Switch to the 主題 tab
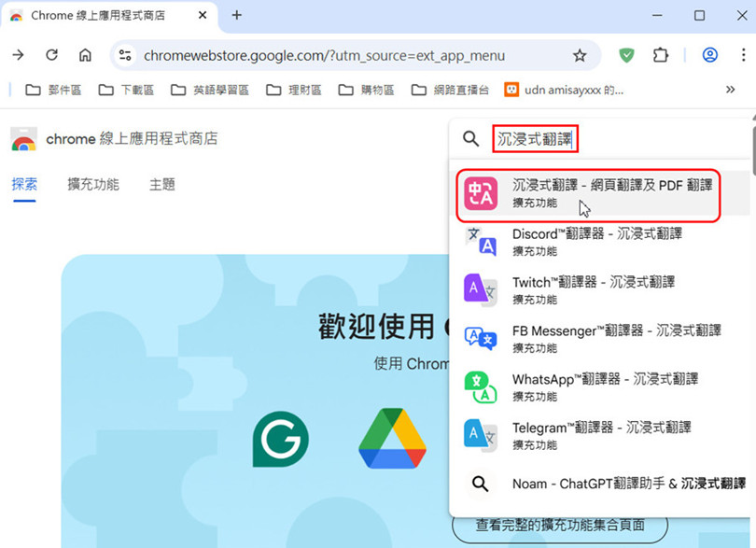 click(162, 184)
